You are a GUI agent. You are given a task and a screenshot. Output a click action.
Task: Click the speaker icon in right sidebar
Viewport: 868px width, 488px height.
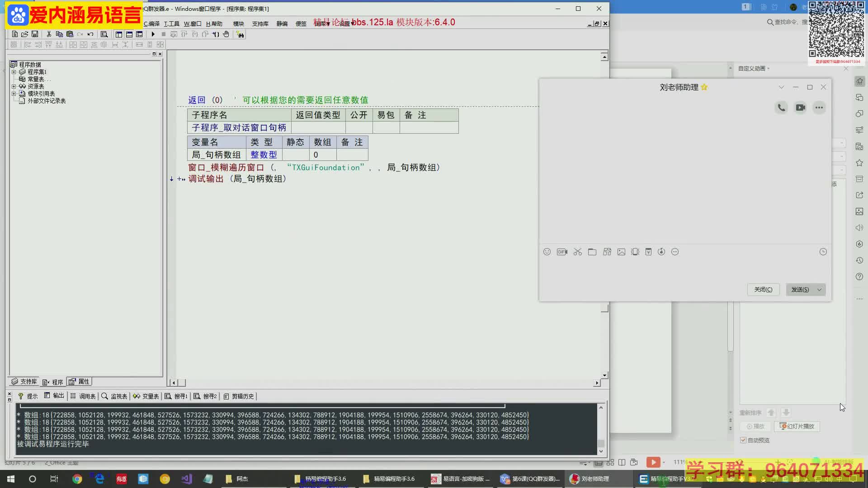(x=859, y=228)
